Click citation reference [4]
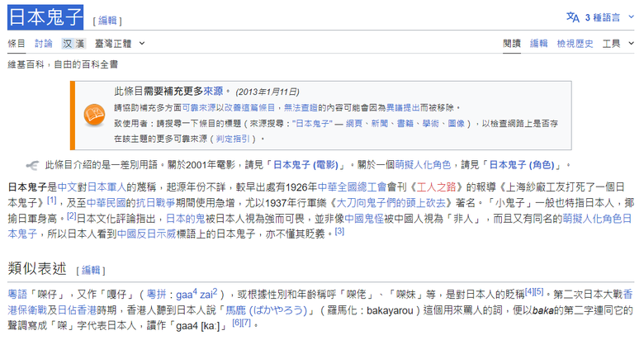Image resolution: width=644 pixels, height=340 pixels. click(529, 292)
